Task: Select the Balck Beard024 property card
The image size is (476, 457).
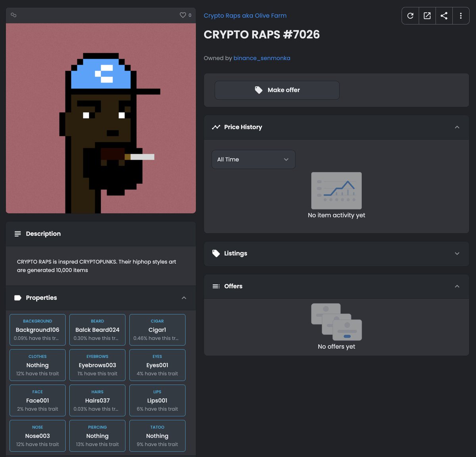Action: click(x=98, y=330)
